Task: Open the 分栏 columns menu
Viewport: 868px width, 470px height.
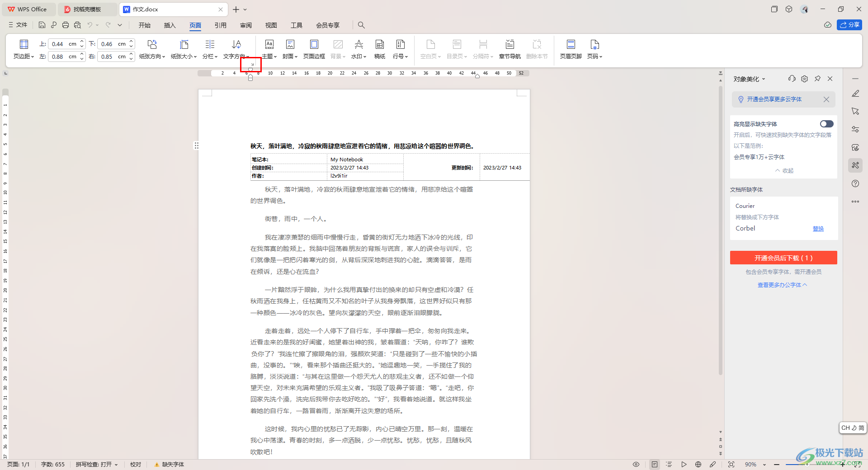Action: pyautogui.click(x=210, y=50)
